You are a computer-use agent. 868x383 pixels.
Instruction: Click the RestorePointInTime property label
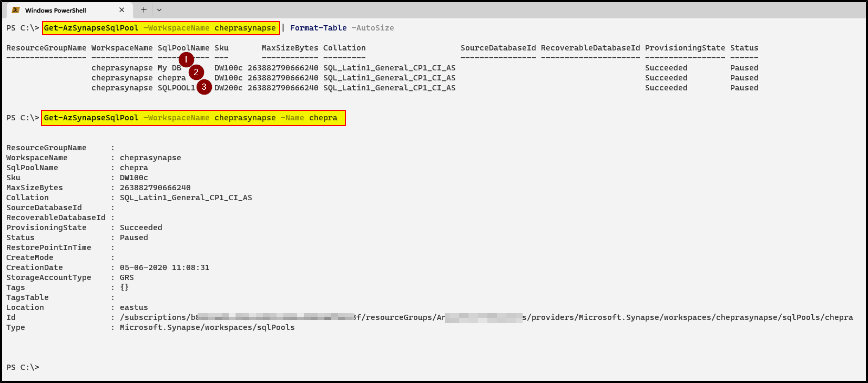tap(49, 247)
